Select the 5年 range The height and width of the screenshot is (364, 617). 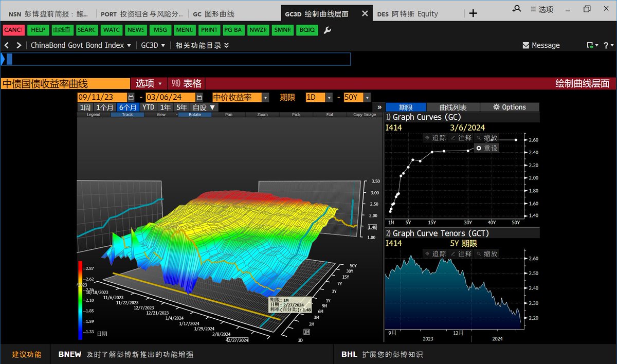182,107
